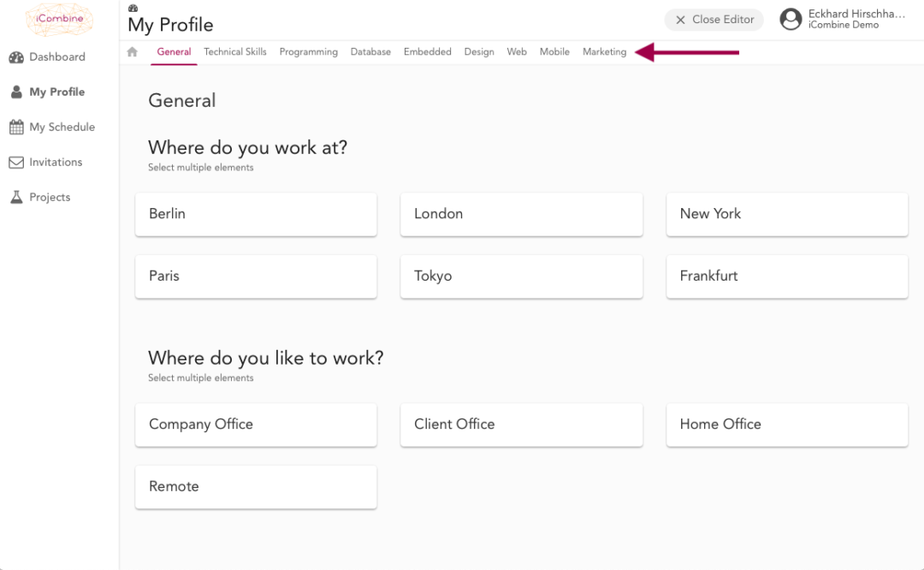Switch to the Database tab
Screen dimensions: 924x570
[370, 51]
